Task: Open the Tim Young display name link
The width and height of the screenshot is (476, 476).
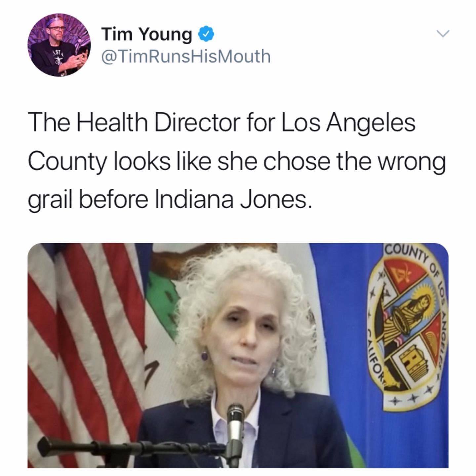Action: pyautogui.click(x=147, y=35)
